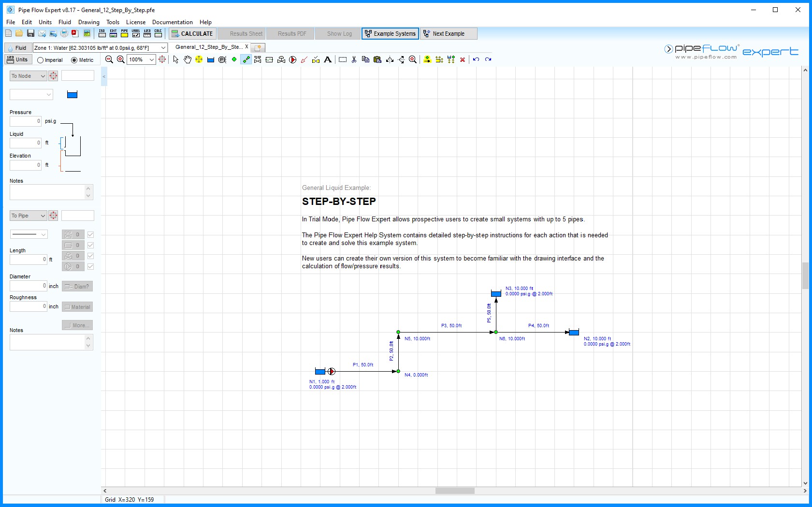Select the Add Pump tool
This screenshot has width=812, height=507.
pyautogui.click(x=293, y=59)
